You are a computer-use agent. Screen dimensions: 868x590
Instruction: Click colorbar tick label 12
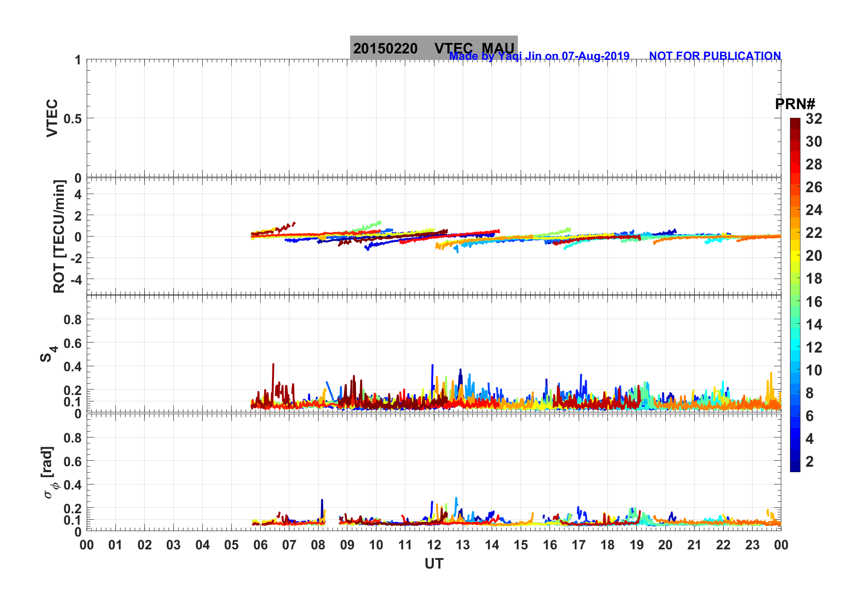pyautogui.click(x=814, y=348)
